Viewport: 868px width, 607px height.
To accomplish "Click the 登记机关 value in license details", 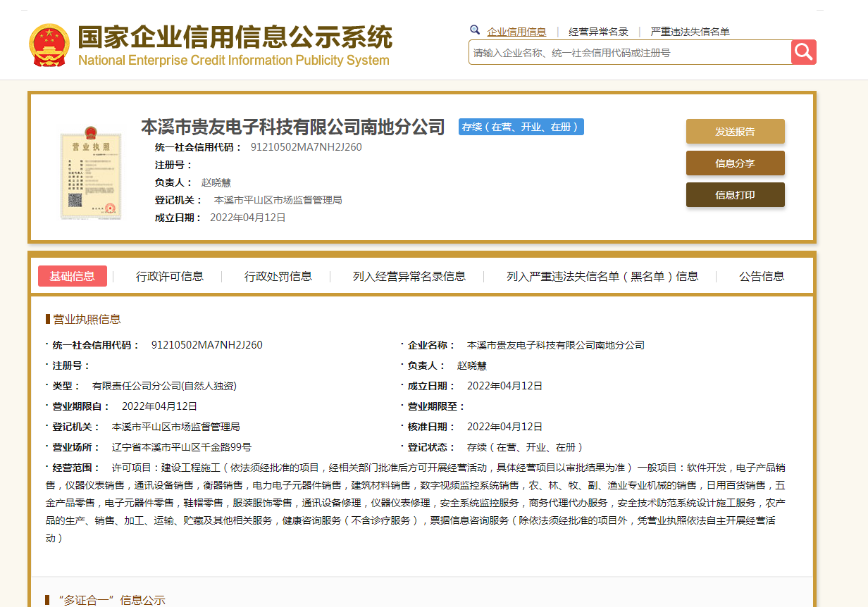I will [176, 427].
